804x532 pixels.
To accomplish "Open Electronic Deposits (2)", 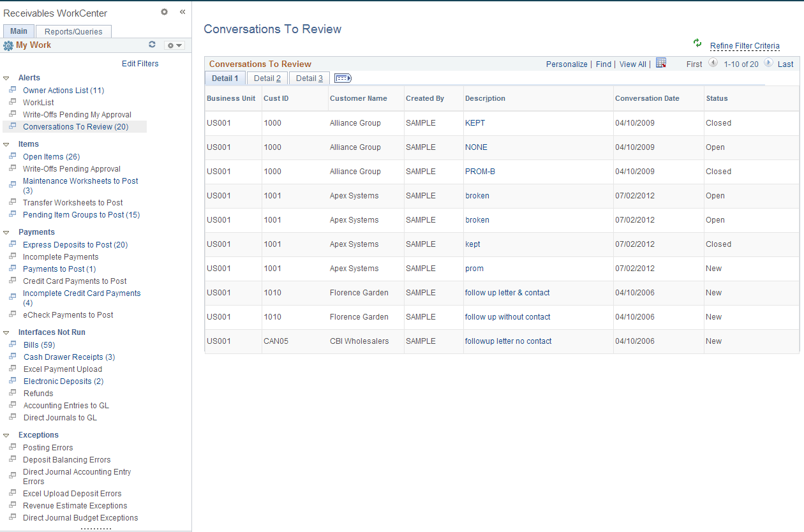I will coord(63,381).
